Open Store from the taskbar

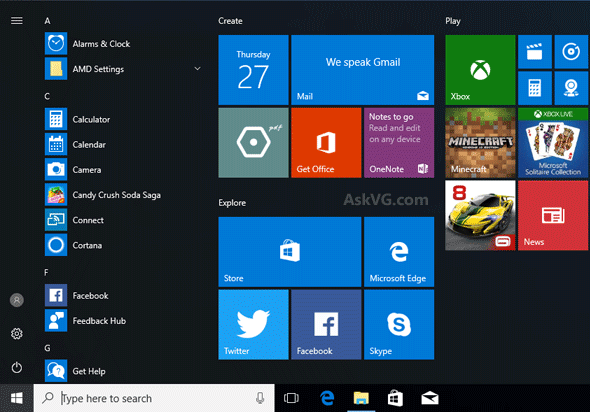395,398
